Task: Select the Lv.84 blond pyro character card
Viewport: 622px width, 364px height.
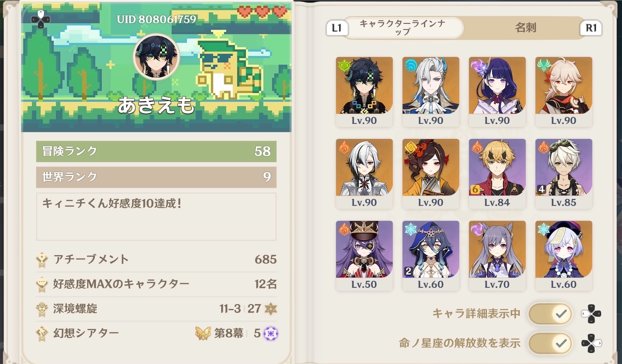Action: [497, 174]
